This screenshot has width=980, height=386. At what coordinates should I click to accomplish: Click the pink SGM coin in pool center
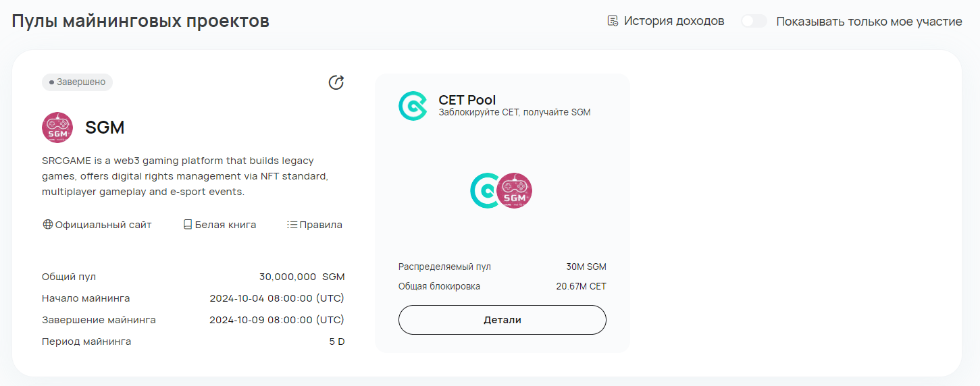point(515,190)
